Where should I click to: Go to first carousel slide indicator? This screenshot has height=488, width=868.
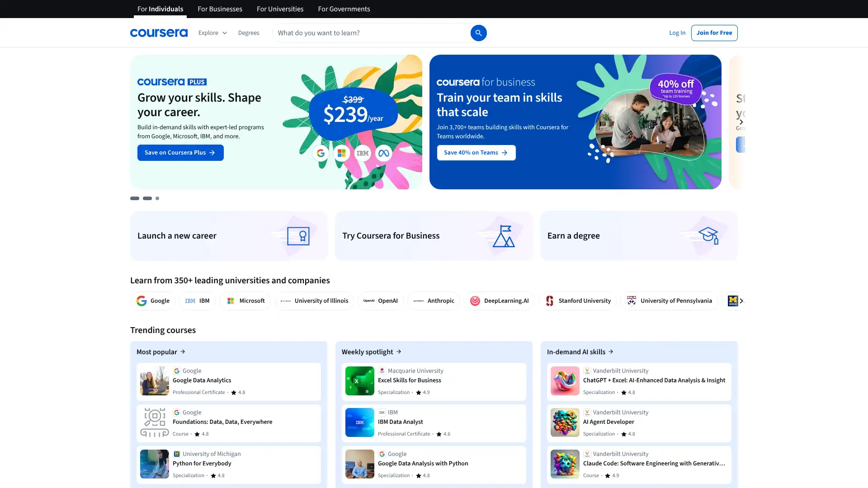point(135,198)
